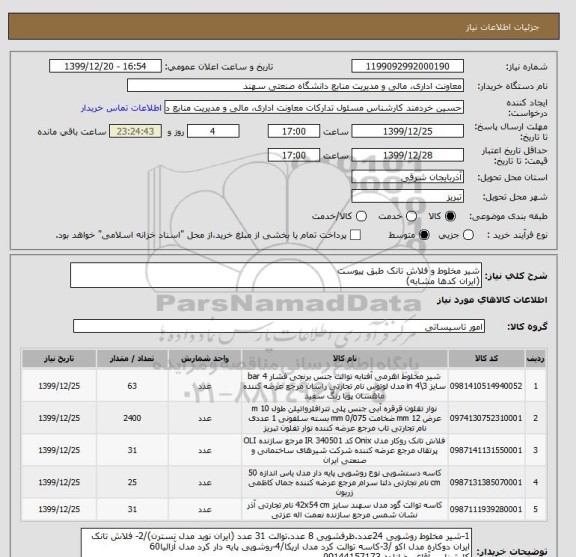Select the متوسط purchase type radio
Viewport: 576px width, 557px height.
(424, 235)
